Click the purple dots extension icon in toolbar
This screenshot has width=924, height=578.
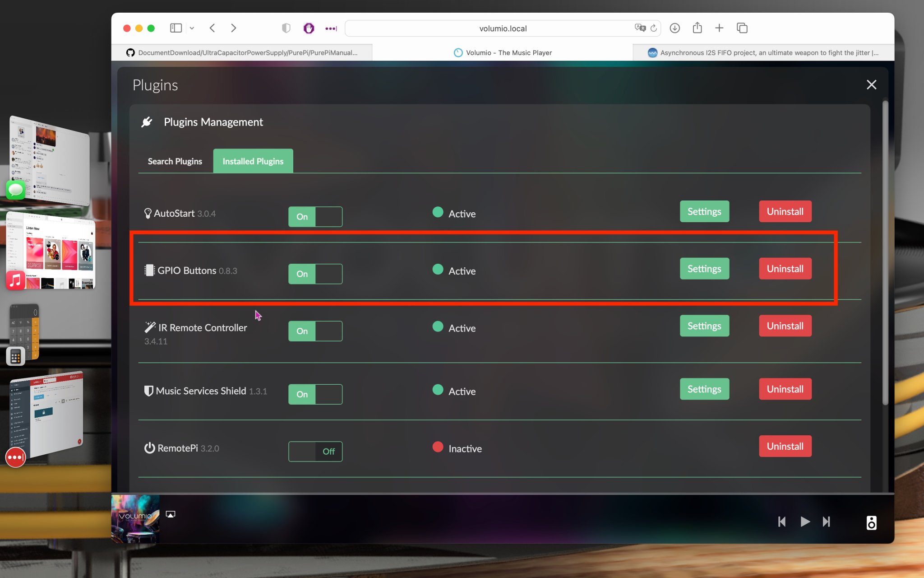(331, 28)
